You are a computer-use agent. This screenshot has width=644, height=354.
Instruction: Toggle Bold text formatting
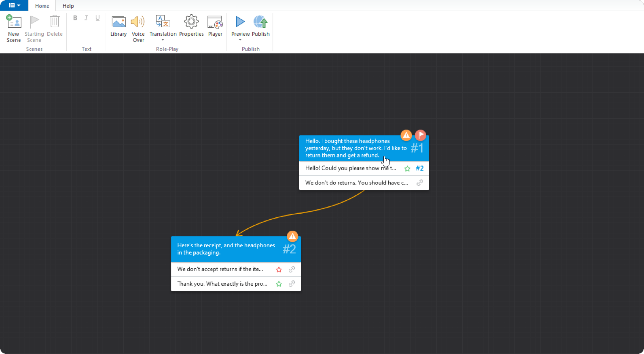pyautogui.click(x=75, y=18)
